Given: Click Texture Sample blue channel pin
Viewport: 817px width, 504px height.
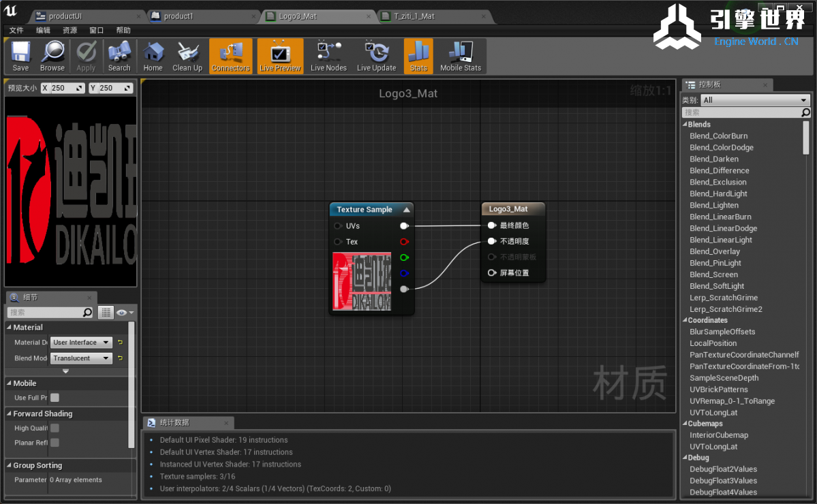Looking at the screenshot, I should 404,273.
